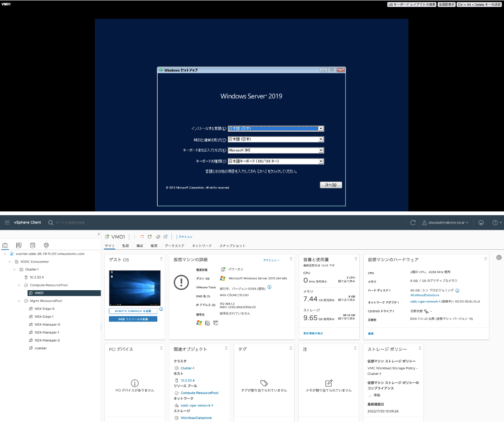Image resolution: width=504 pixels, height=422 pixels.
Task: Click the CD/DVD drive connection icon
Action: (x=426, y=311)
